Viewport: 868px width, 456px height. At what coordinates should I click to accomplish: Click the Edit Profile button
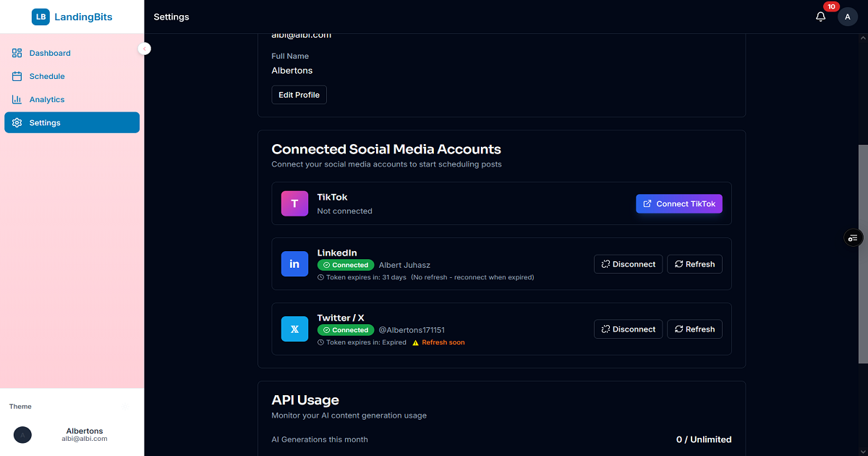click(299, 94)
